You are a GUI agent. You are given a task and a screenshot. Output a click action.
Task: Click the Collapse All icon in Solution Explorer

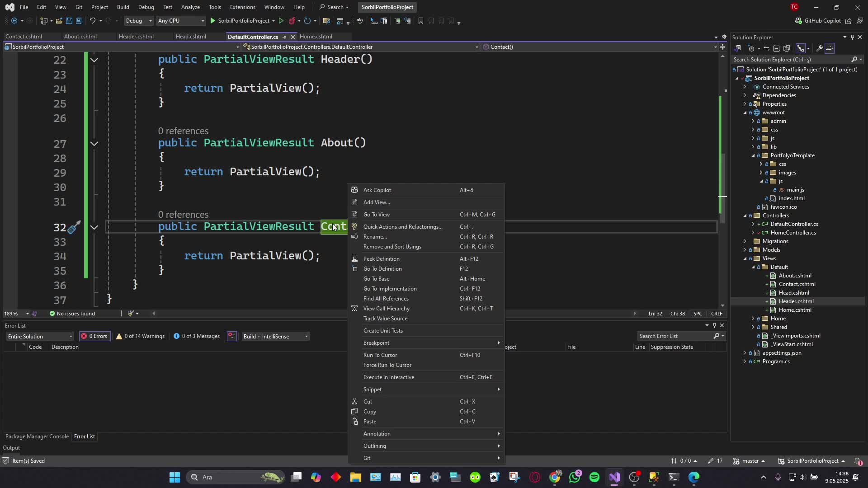[x=777, y=48]
